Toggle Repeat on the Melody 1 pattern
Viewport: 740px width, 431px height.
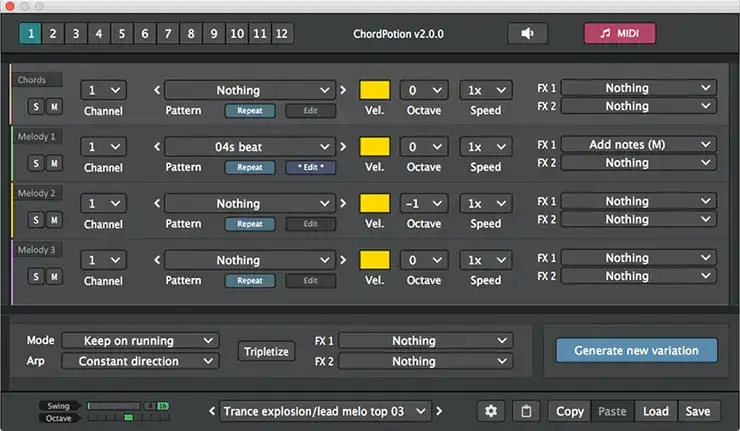pyautogui.click(x=250, y=167)
